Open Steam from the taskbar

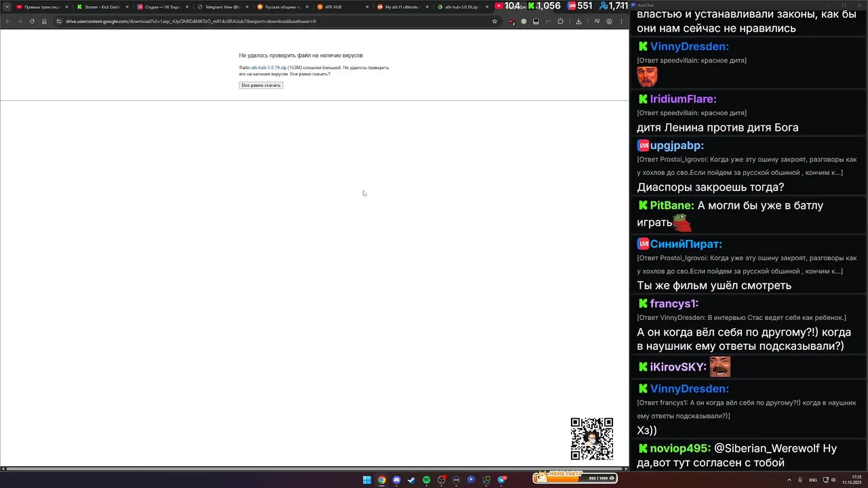[411, 480]
